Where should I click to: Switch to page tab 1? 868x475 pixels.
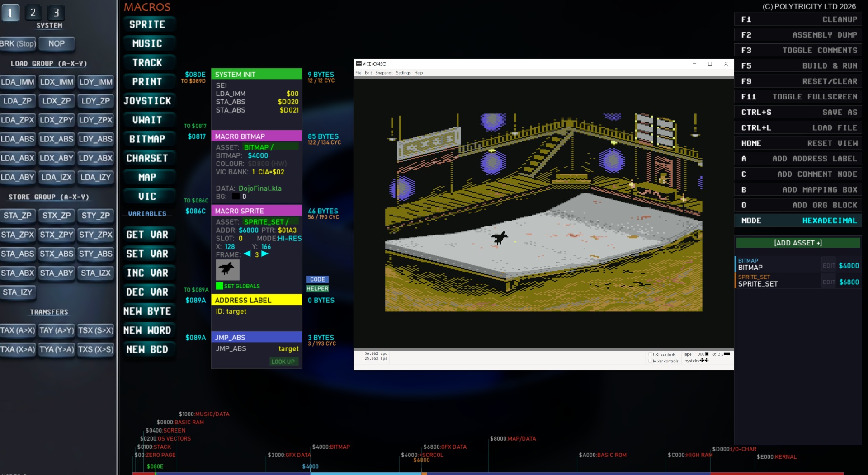pyautogui.click(x=10, y=13)
